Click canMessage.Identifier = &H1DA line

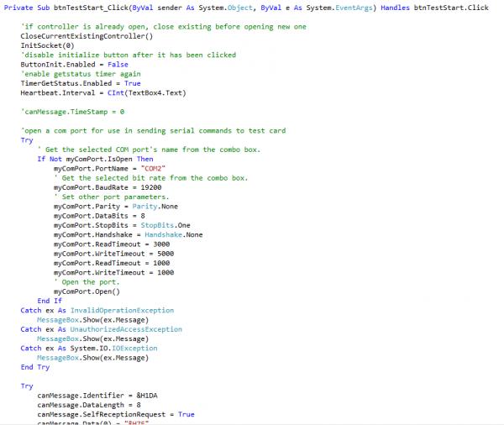click(x=97, y=396)
